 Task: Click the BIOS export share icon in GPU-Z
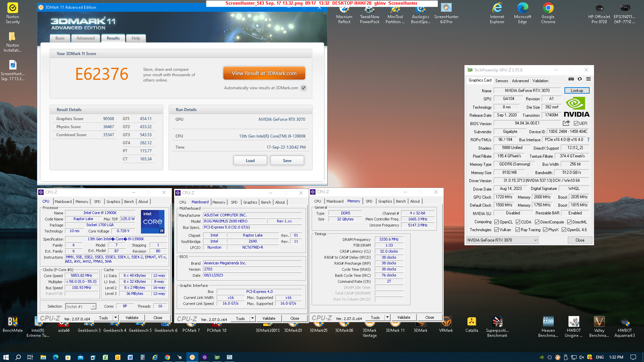tap(566, 123)
